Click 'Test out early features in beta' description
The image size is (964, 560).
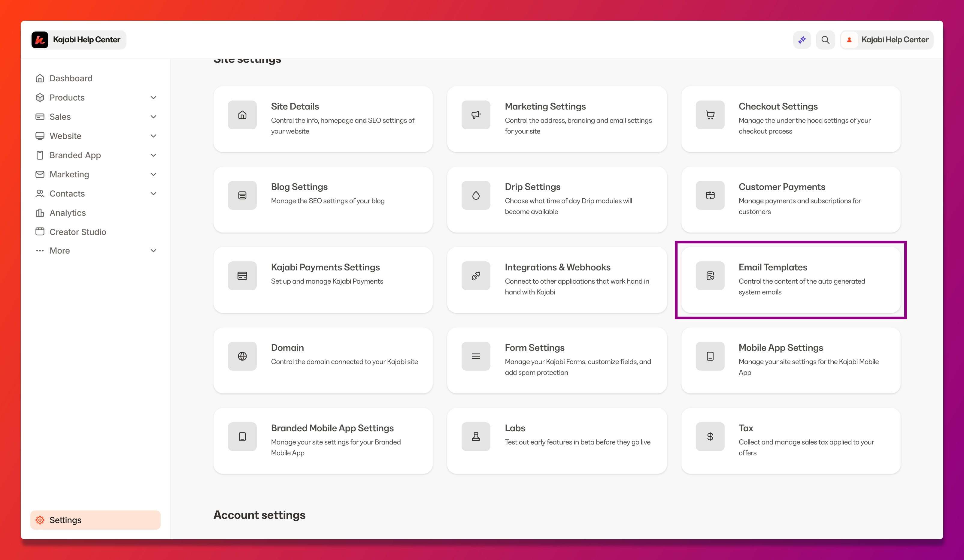click(x=577, y=442)
